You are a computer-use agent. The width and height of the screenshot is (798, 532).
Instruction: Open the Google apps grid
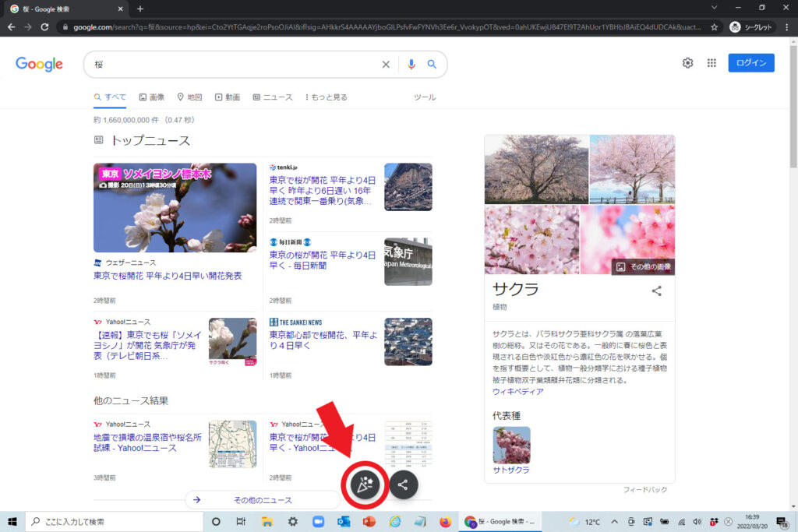(711, 63)
